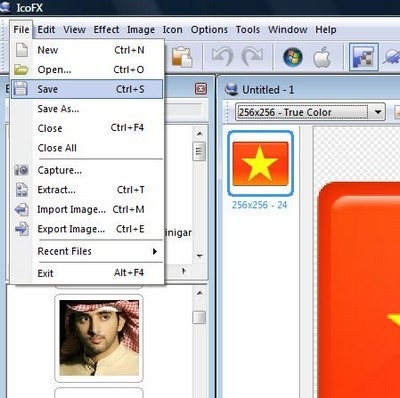Open the Help menu
The height and width of the screenshot is (398, 400).
[326, 30]
